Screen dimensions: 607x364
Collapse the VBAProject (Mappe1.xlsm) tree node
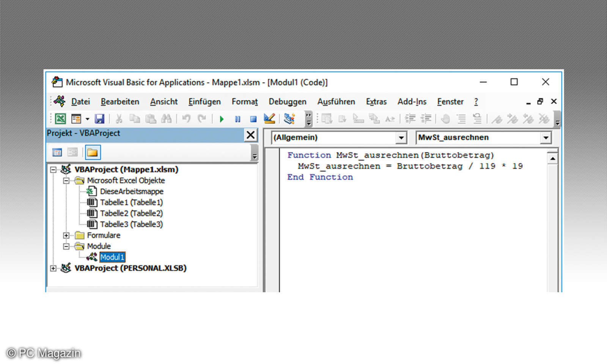coord(53,169)
